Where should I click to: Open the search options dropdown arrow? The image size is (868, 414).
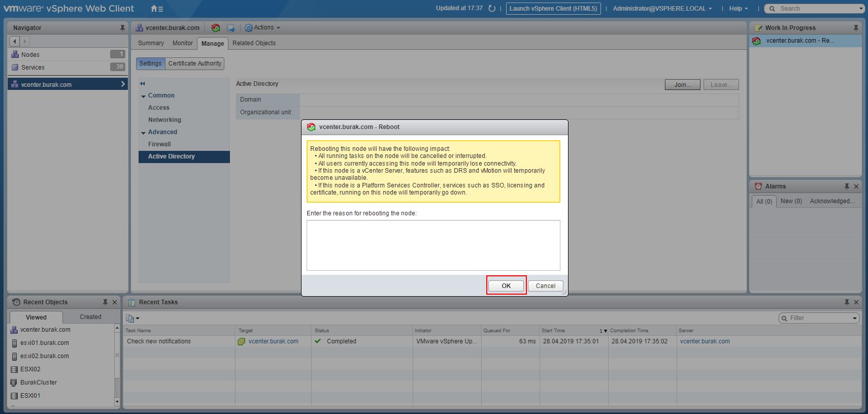pyautogui.click(x=861, y=9)
